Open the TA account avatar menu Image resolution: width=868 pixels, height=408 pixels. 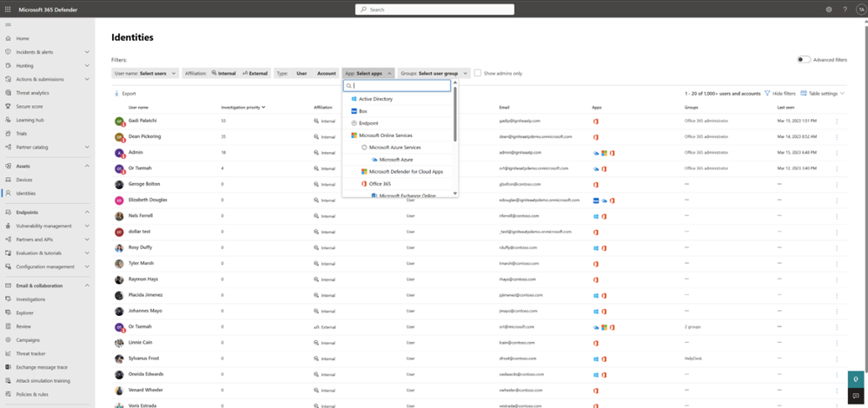859,10
